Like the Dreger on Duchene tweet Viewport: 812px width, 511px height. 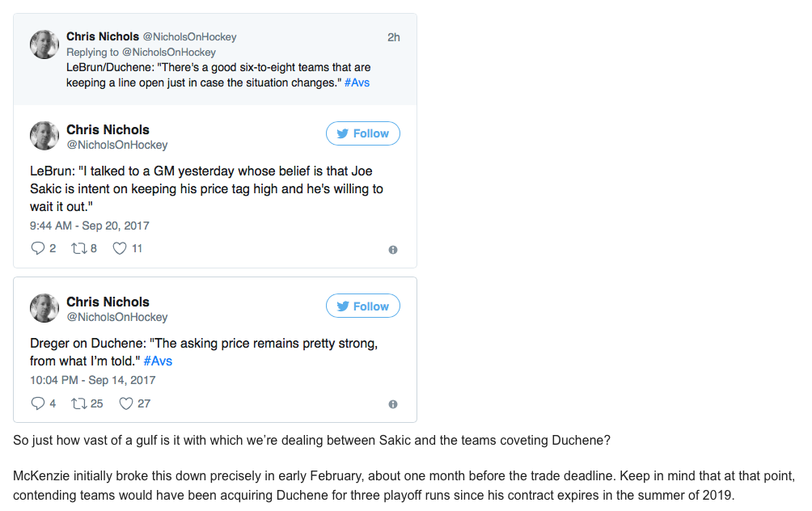click(126, 403)
